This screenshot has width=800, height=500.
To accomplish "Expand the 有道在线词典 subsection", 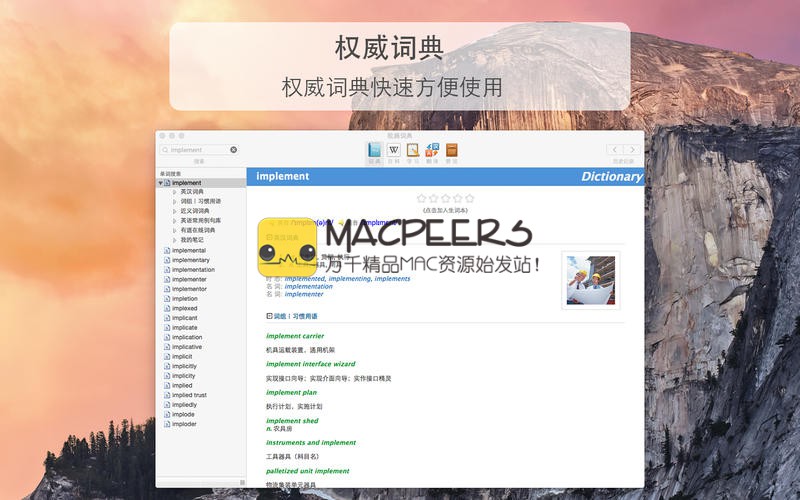I will pyautogui.click(x=174, y=230).
